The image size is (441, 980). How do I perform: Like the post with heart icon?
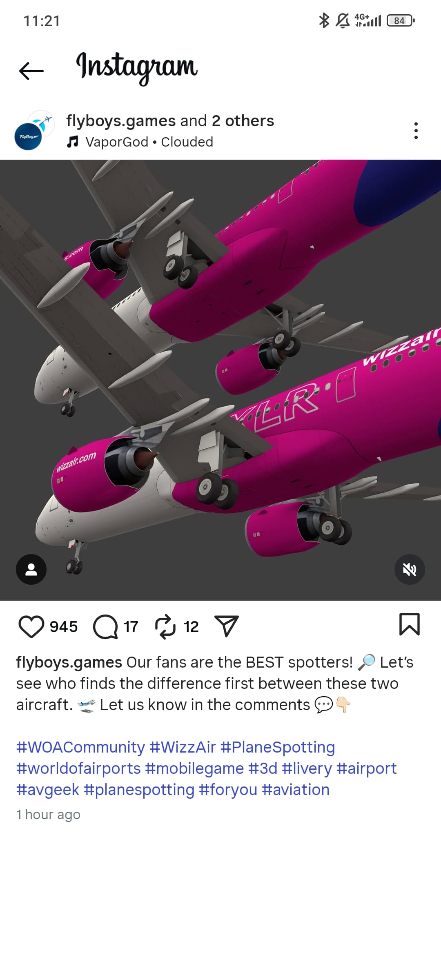[x=31, y=626]
